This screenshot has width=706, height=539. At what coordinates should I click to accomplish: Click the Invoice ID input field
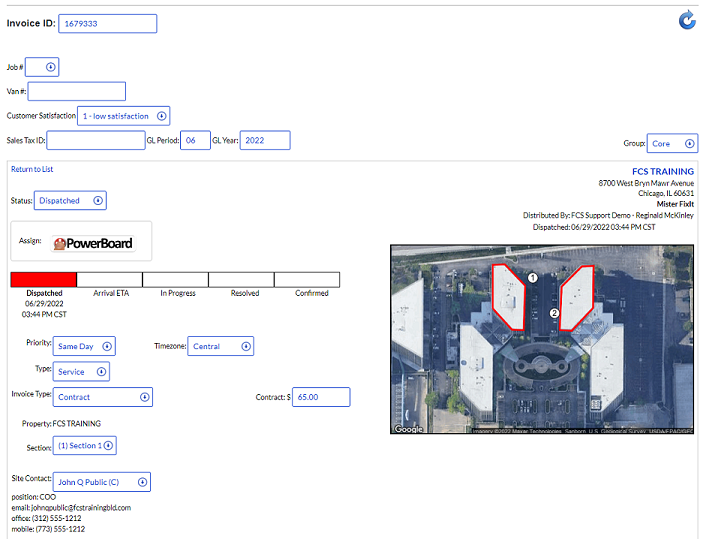tap(107, 24)
